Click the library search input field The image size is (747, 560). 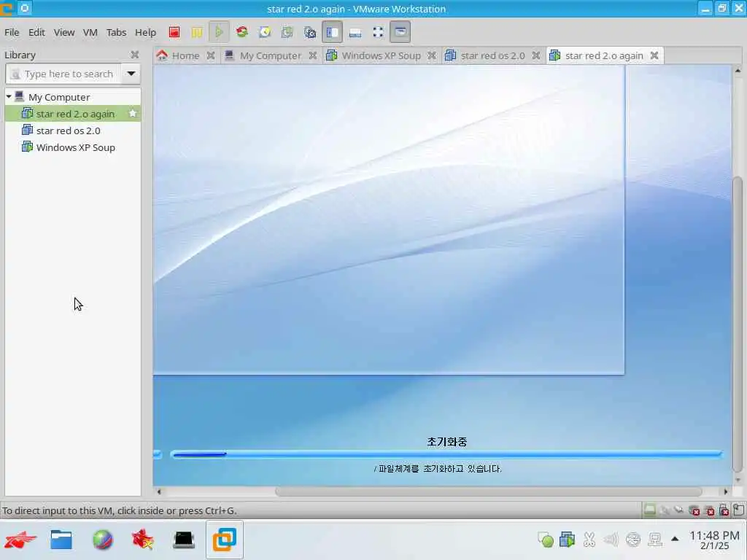click(63, 74)
